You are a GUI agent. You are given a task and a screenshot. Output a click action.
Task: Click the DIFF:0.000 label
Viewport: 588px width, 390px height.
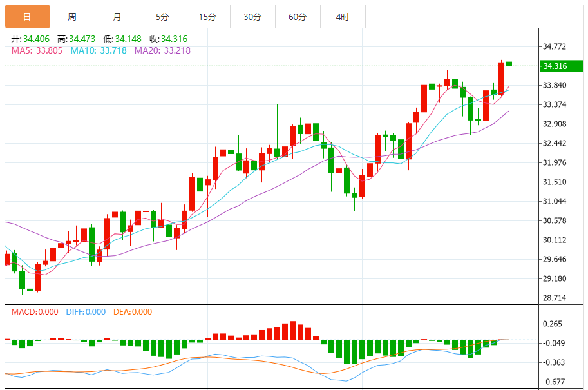[86, 312]
